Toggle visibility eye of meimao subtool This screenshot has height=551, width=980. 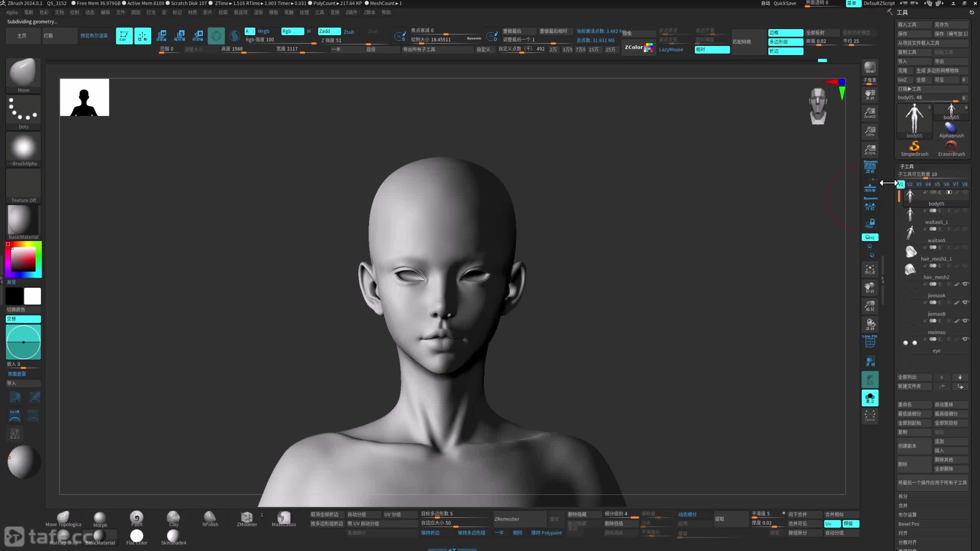coord(965,321)
